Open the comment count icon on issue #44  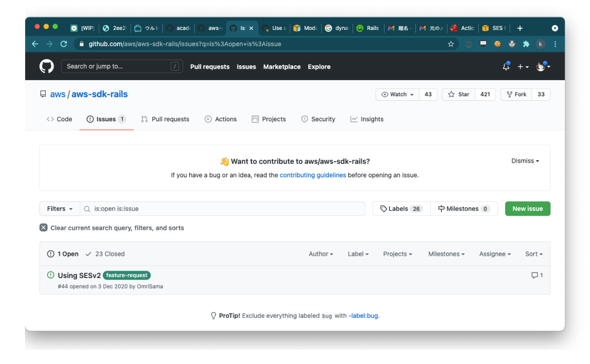[537, 276]
